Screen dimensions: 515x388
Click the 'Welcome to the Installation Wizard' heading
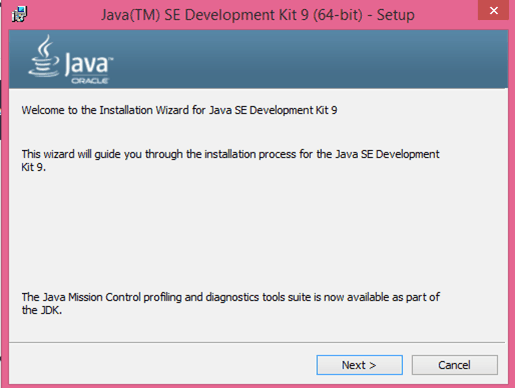[179, 110]
